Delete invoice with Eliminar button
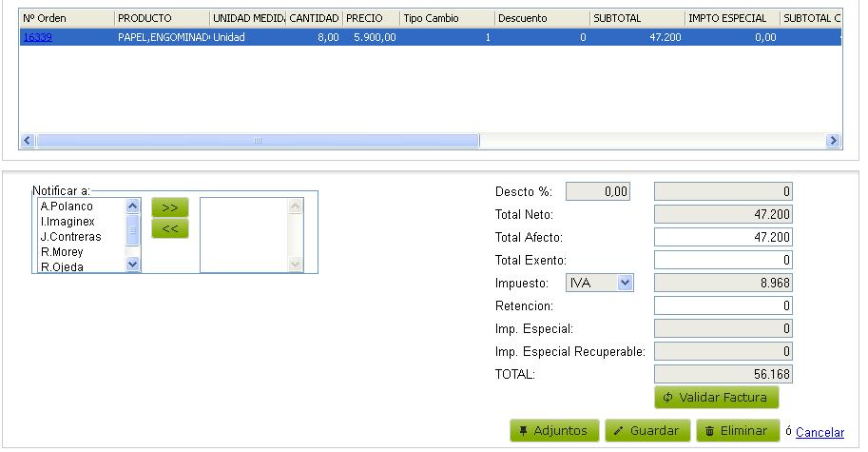 click(738, 430)
